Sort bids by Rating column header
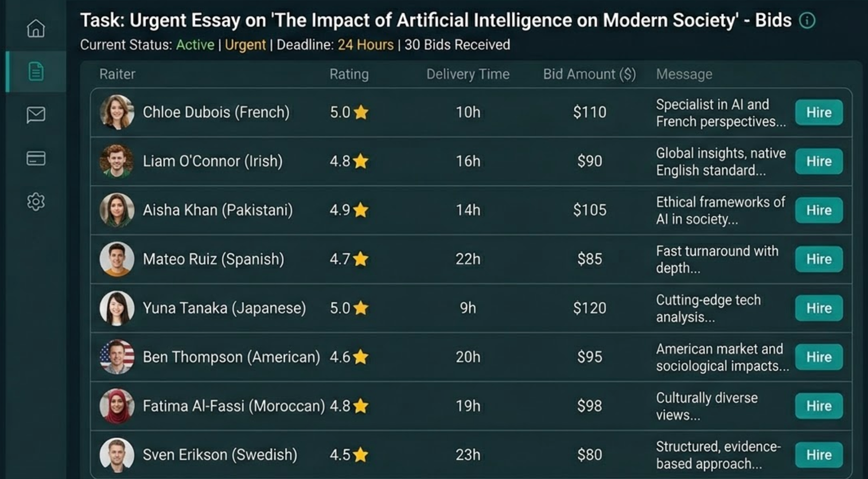The width and height of the screenshot is (868, 479). [x=349, y=74]
